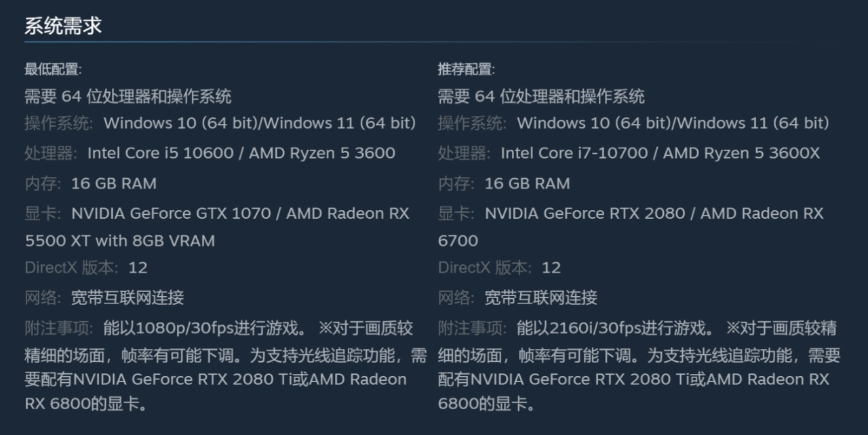The height and width of the screenshot is (435, 868).
Task: Click the 5500 XT with 8GB VRAM line
Action: [120, 241]
